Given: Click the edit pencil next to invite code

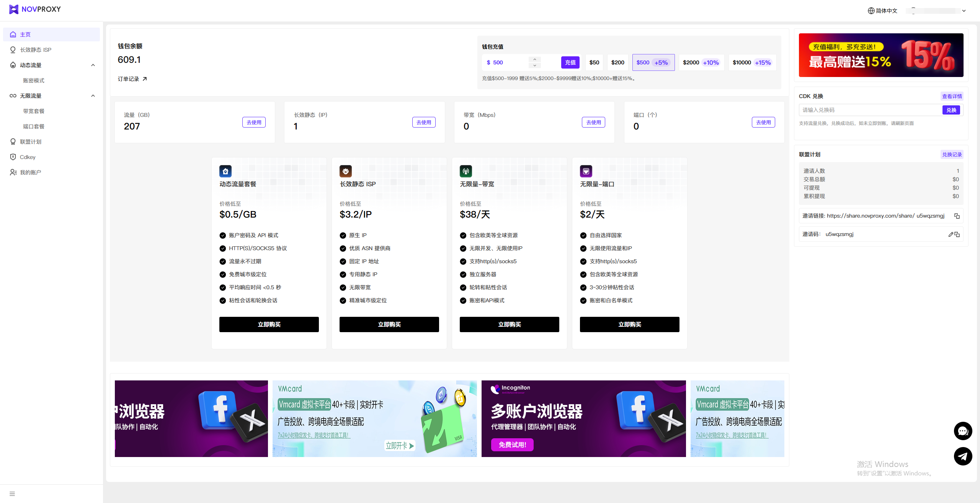Looking at the screenshot, I should pos(951,234).
